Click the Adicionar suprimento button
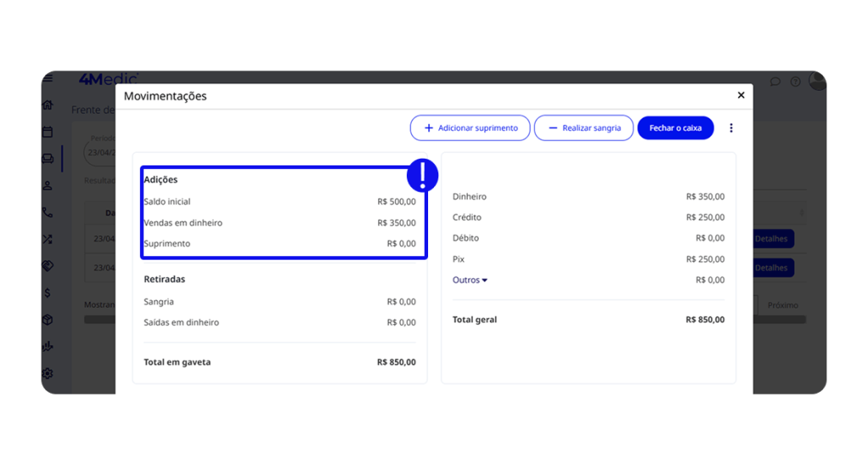Screen dimensions: 868x465 click(x=470, y=128)
